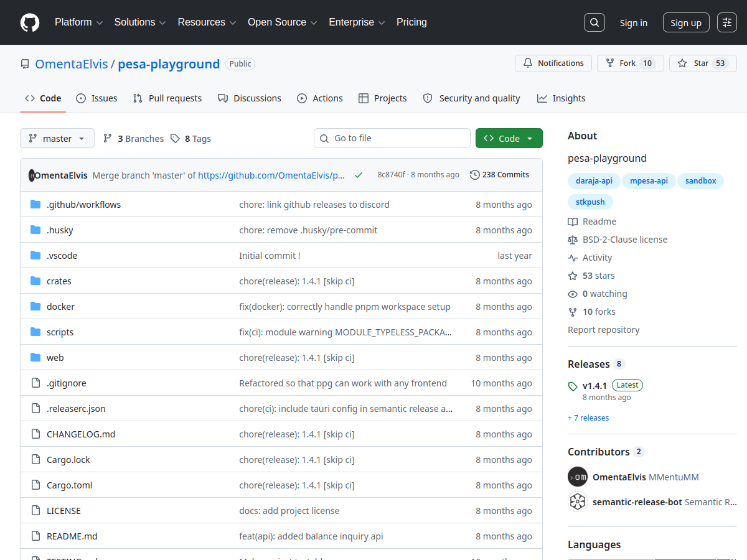Switch to the Issues tab
Screen dimensions: 747x560
pos(96,98)
